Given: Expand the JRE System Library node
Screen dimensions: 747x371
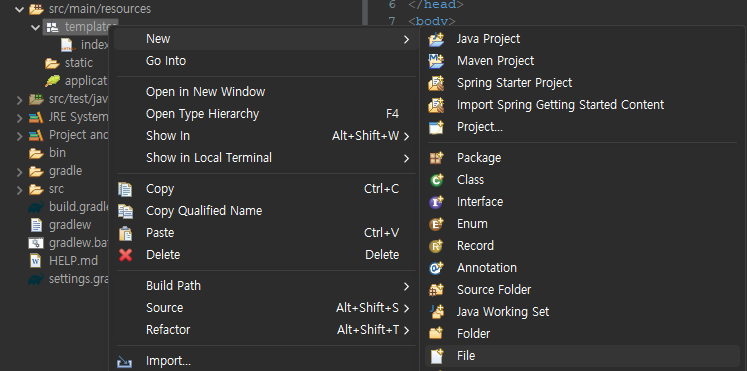Looking at the screenshot, I should click(20, 118).
